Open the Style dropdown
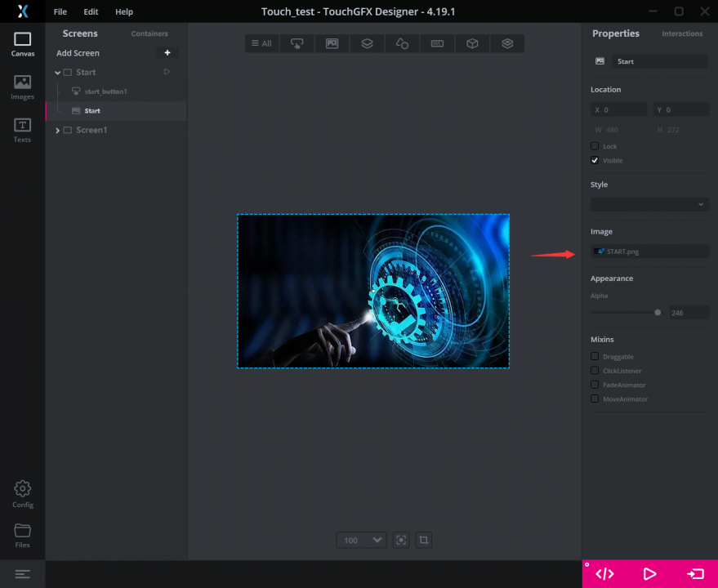Screen dimensions: 718x588 (x=649, y=204)
